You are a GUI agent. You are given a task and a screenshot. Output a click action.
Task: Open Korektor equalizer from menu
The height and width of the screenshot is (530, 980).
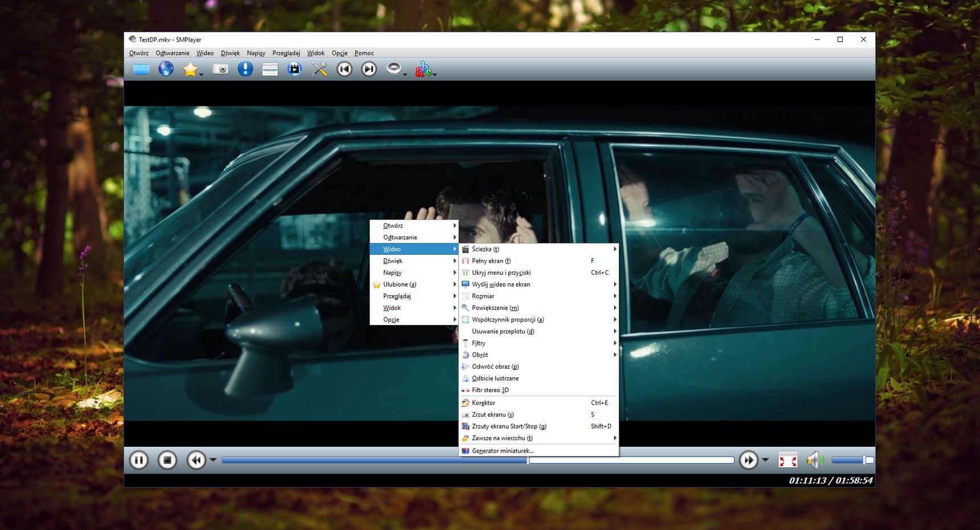tap(539, 403)
